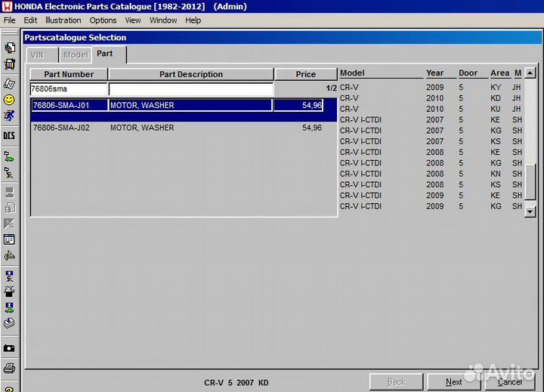Click the magician's top hat icon
Screen dimensions: 544x392
point(9,291)
